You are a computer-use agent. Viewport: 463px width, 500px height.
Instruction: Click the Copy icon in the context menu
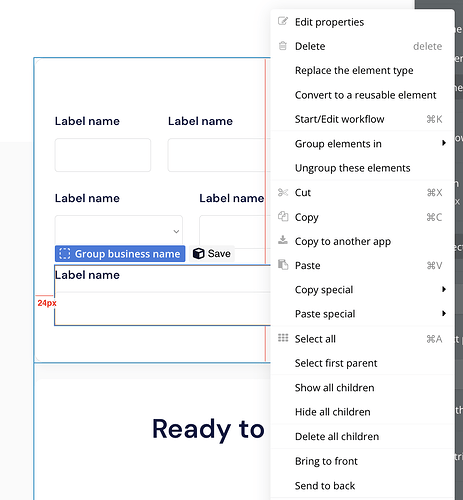pyautogui.click(x=283, y=217)
